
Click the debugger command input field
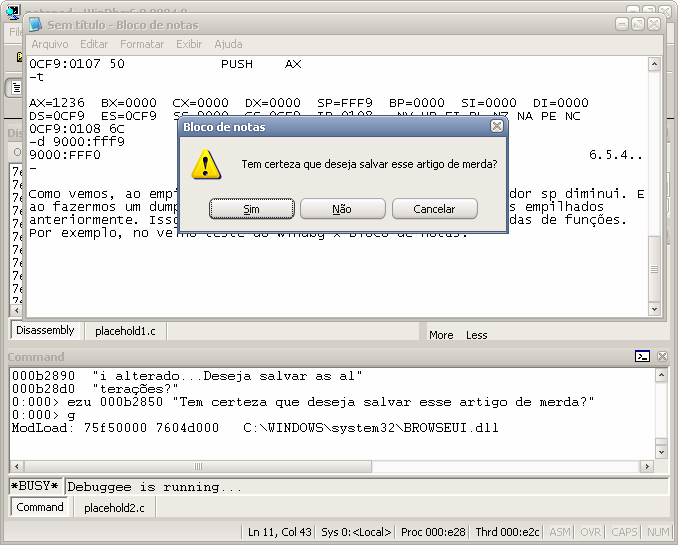coord(360,487)
